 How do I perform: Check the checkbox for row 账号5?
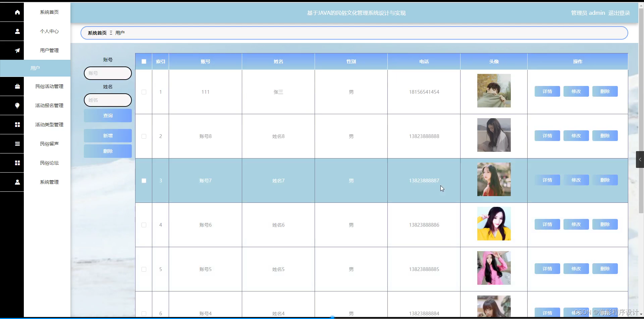tap(144, 269)
